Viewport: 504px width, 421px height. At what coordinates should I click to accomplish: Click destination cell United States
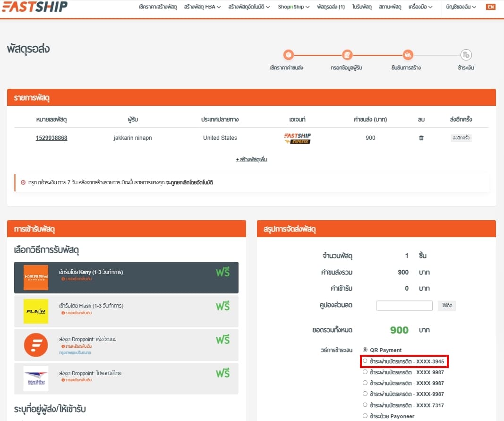pos(220,138)
